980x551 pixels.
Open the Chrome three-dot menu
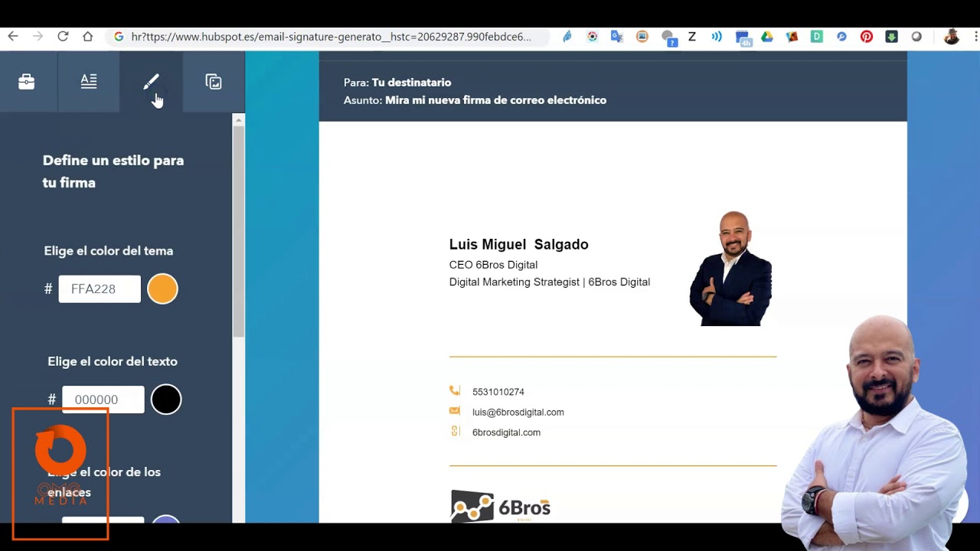pos(976,37)
